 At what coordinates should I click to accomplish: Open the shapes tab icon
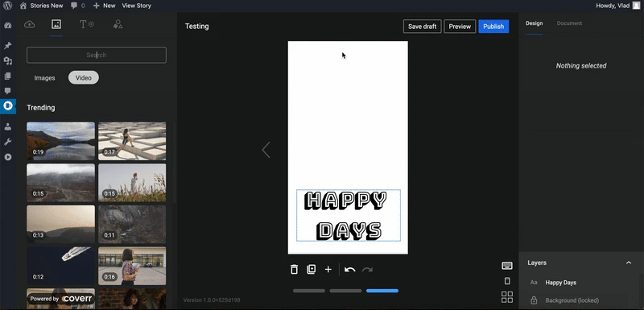pos(118,24)
